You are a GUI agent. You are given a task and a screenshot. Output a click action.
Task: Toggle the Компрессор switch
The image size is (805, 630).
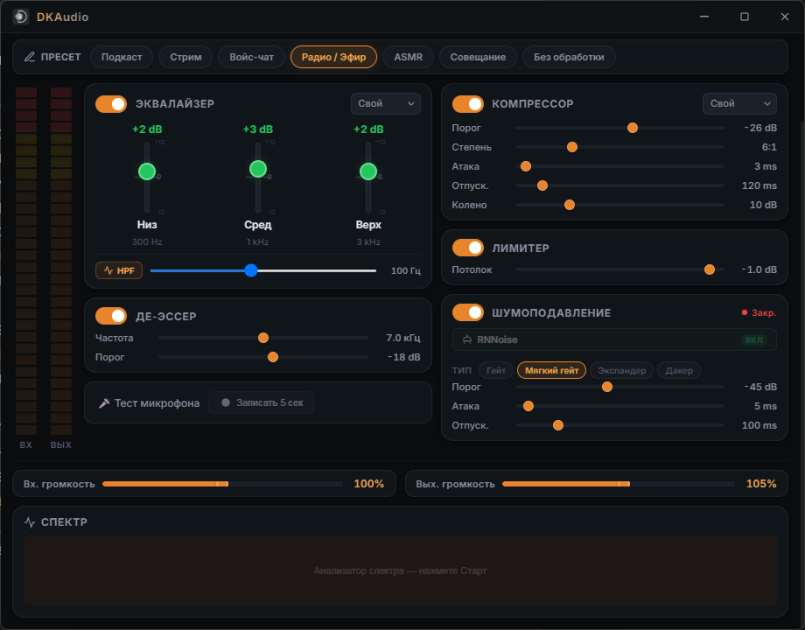468,104
